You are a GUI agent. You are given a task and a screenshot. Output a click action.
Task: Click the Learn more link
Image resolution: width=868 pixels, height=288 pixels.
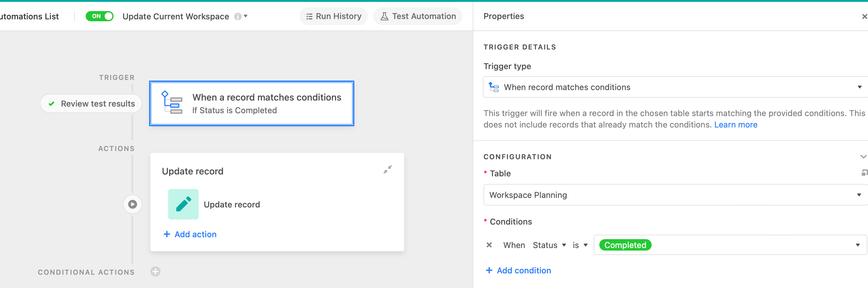736,124
